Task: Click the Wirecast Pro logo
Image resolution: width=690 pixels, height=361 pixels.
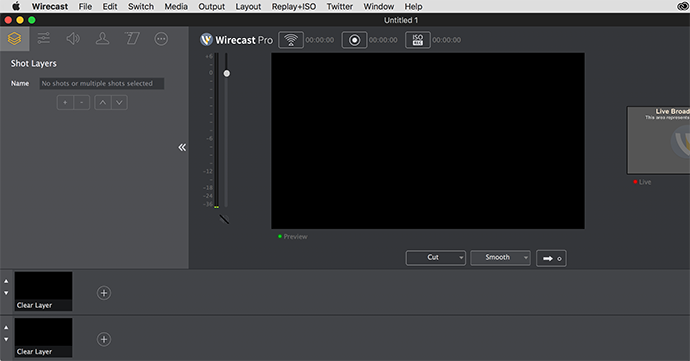Action: click(236, 40)
